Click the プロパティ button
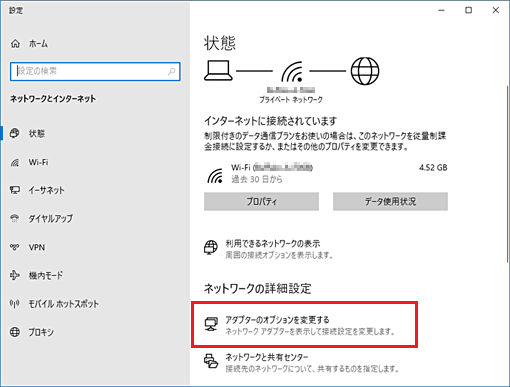This screenshot has height=387, width=510. pos(261,201)
